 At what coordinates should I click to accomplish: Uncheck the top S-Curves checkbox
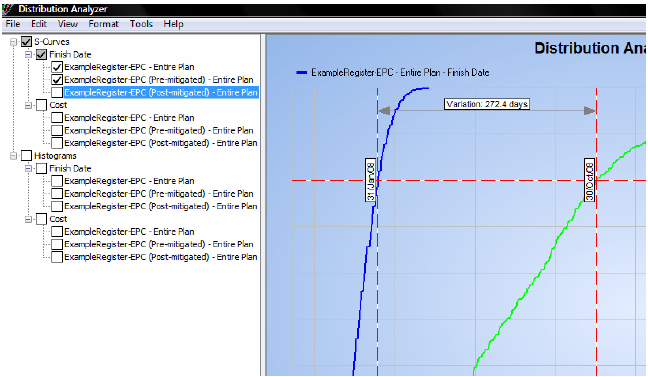coord(26,41)
